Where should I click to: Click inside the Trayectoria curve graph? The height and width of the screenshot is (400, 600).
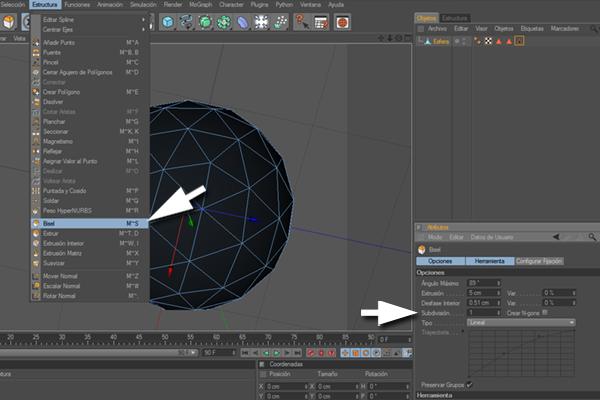tap(522, 354)
